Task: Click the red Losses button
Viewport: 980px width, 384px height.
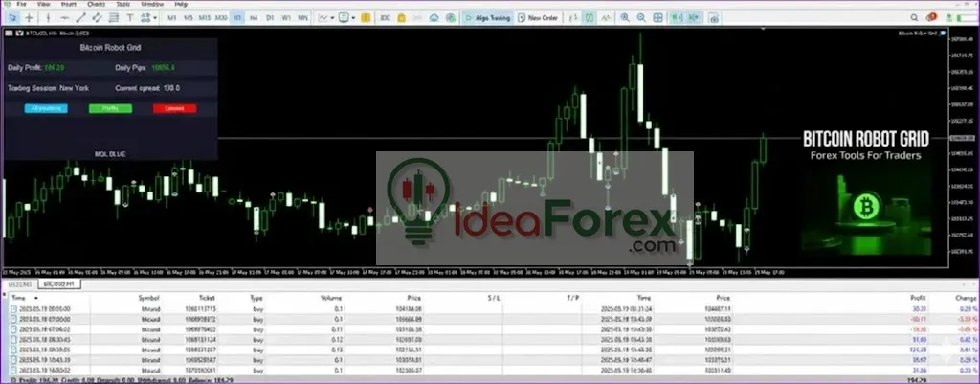Action: pyautogui.click(x=175, y=108)
